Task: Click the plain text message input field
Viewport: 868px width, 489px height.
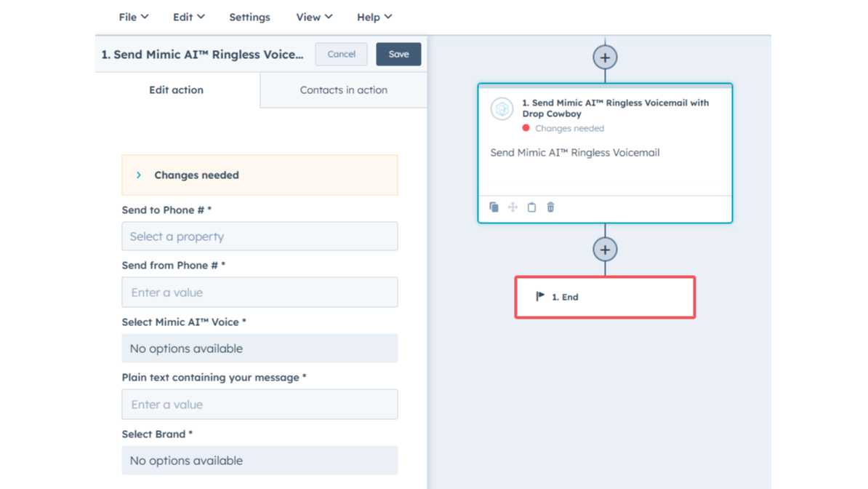Action: [260, 405]
